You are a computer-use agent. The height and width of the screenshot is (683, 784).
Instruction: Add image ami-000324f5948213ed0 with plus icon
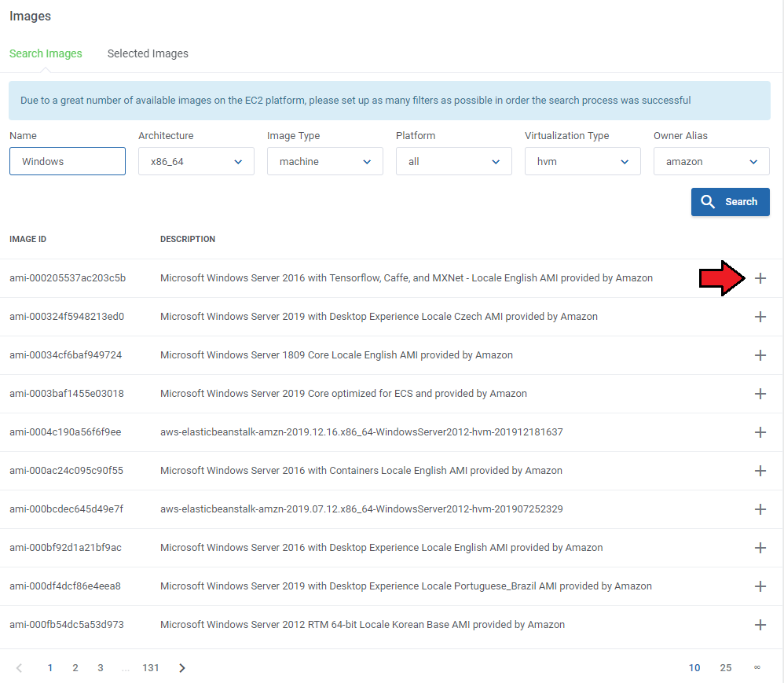point(760,317)
